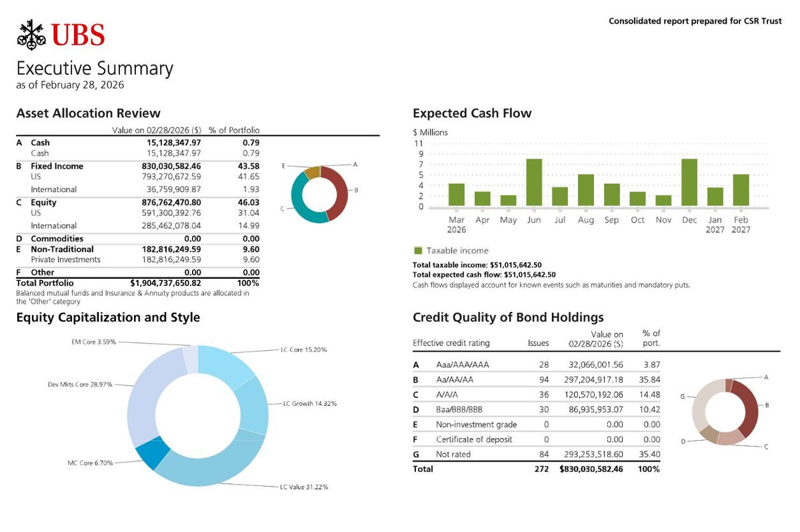
Task: Click the bond value '297,204,917.18'
Action: coord(593,379)
